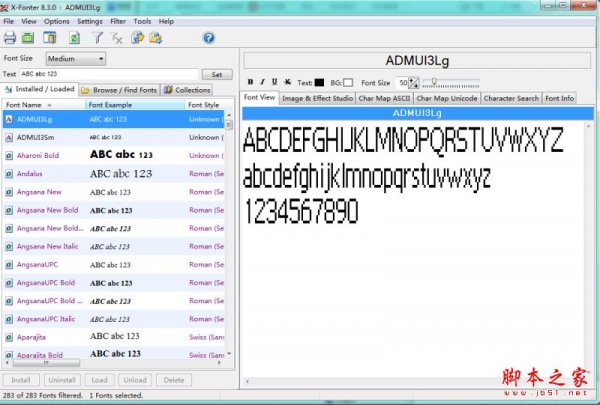
Task: Toggle Italic formatting in preview toolbar
Action: pyautogui.click(x=262, y=82)
